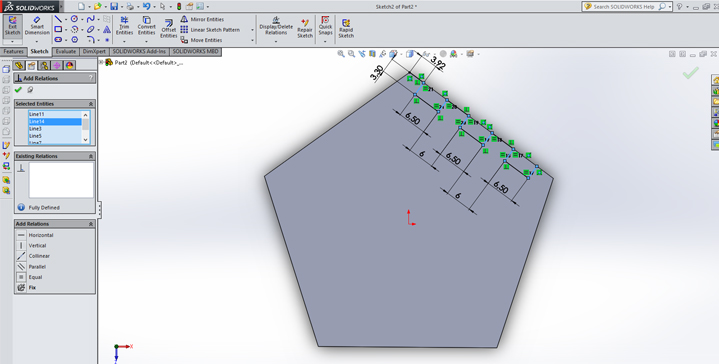Open the Display/Delete Relations dropdown arrow
Screen dimensions: 719x364
click(x=276, y=42)
